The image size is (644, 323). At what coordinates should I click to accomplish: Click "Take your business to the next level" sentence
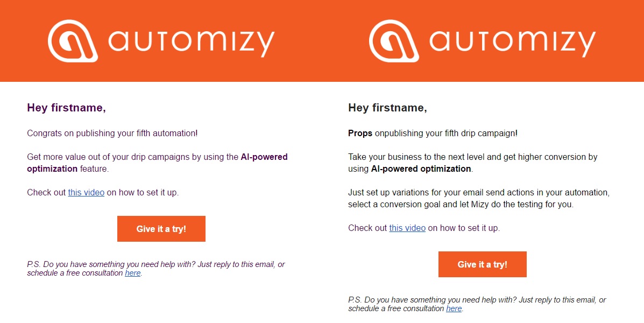473,163
